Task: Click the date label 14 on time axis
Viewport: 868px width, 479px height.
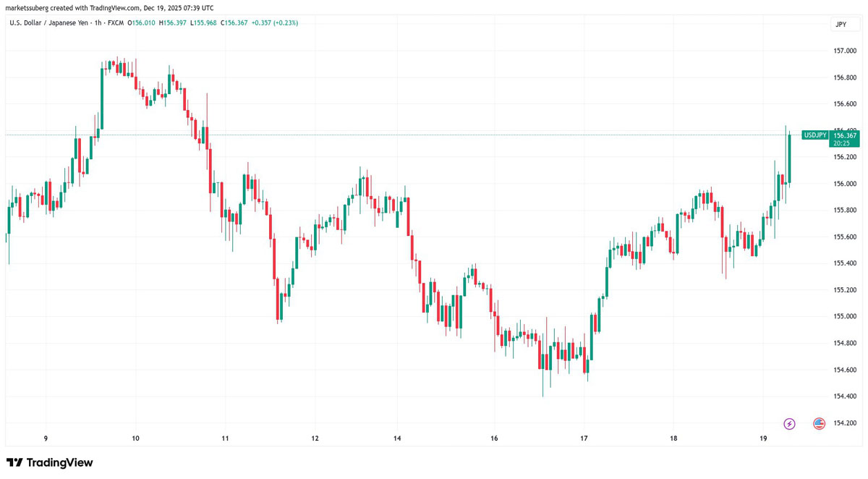Action: pos(397,438)
